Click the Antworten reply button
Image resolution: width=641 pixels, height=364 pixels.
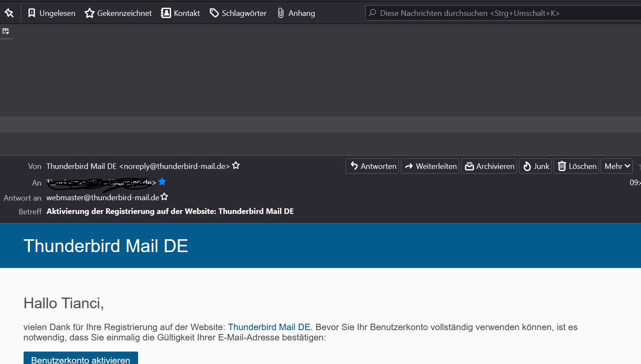coord(372,166)
